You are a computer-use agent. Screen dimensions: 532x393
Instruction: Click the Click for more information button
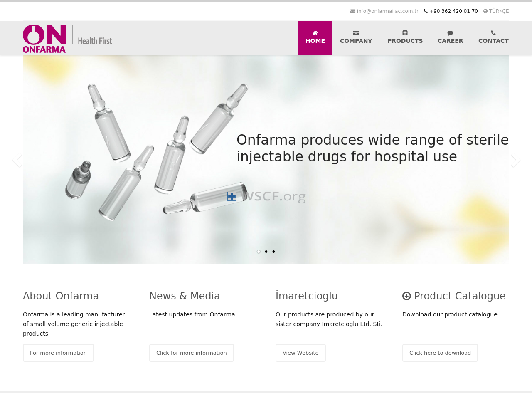(x=192, y=353)
